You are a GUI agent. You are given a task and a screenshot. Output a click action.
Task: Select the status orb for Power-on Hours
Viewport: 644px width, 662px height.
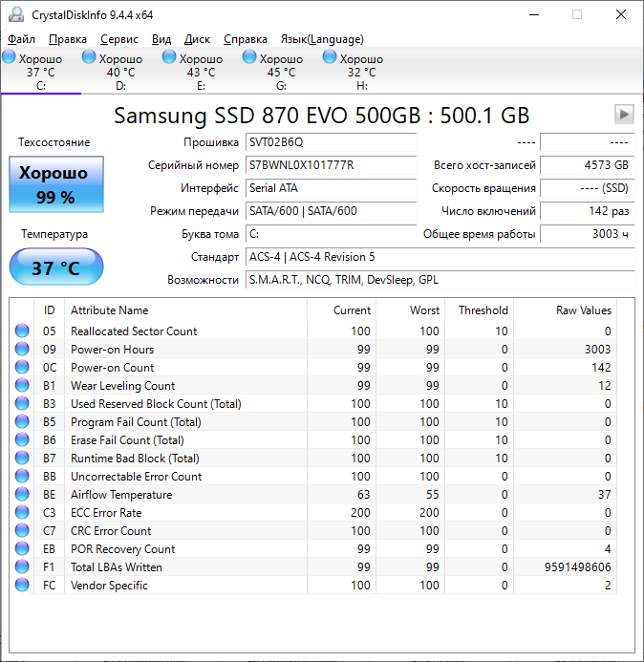coord(22,350)
